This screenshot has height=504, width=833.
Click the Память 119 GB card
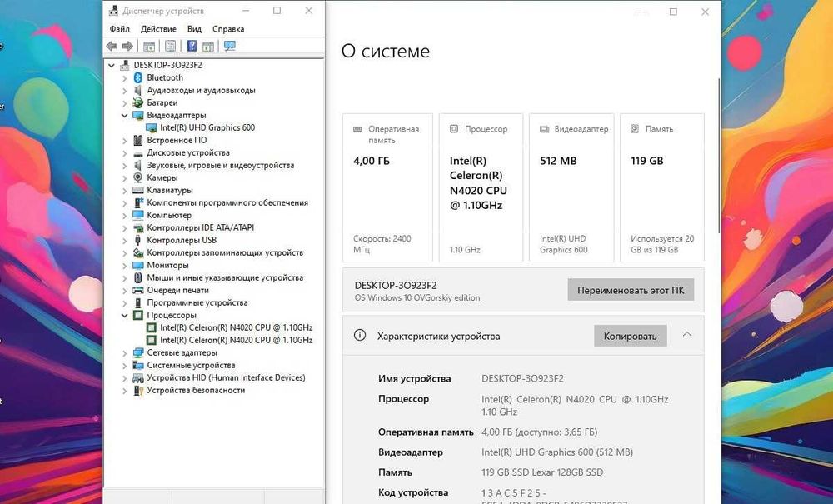662,187
